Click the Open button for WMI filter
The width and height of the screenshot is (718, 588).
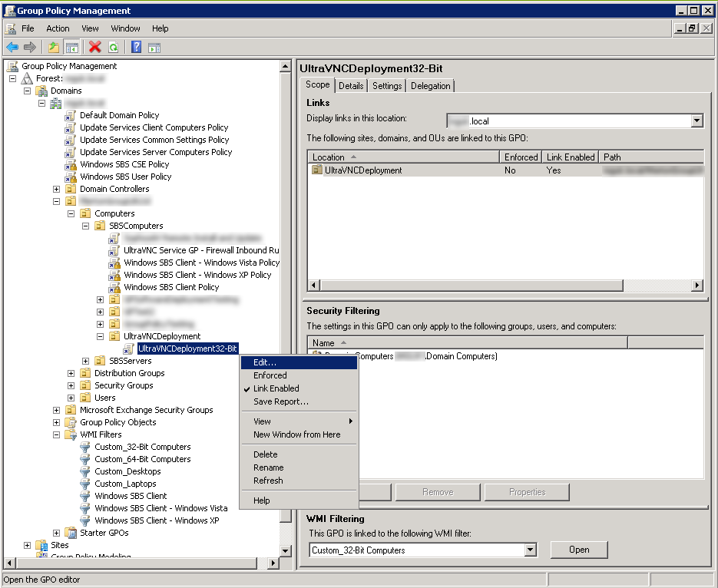[579, 550]
